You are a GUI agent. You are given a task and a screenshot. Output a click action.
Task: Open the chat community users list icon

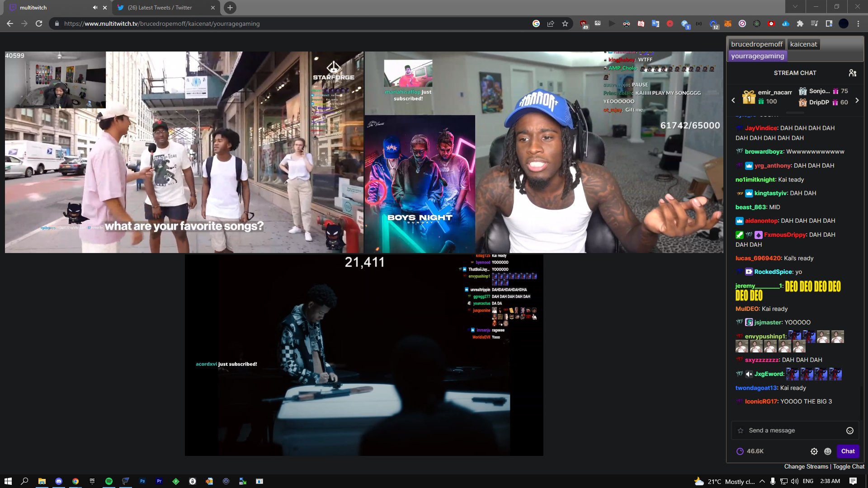click(853, 73)
